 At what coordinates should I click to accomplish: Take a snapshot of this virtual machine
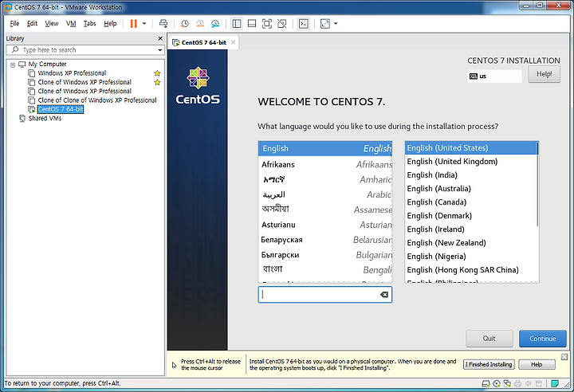pyautogui.click(x=185, y=24)
